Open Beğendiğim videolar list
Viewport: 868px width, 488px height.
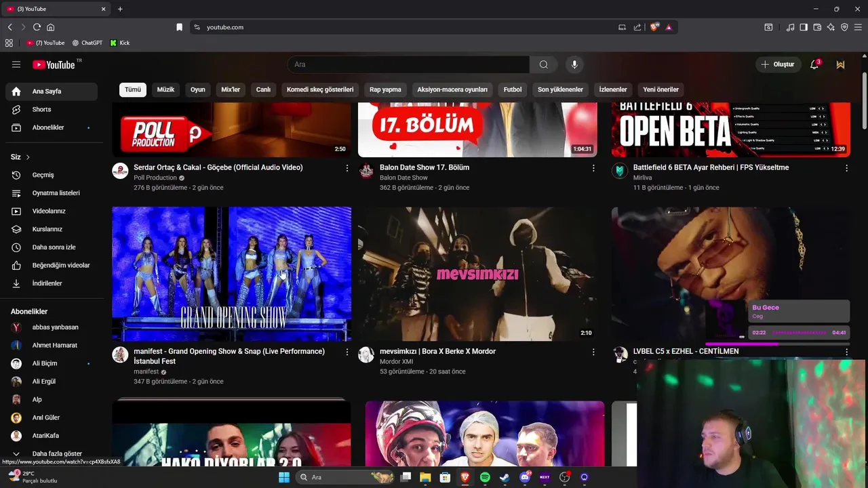52,265
